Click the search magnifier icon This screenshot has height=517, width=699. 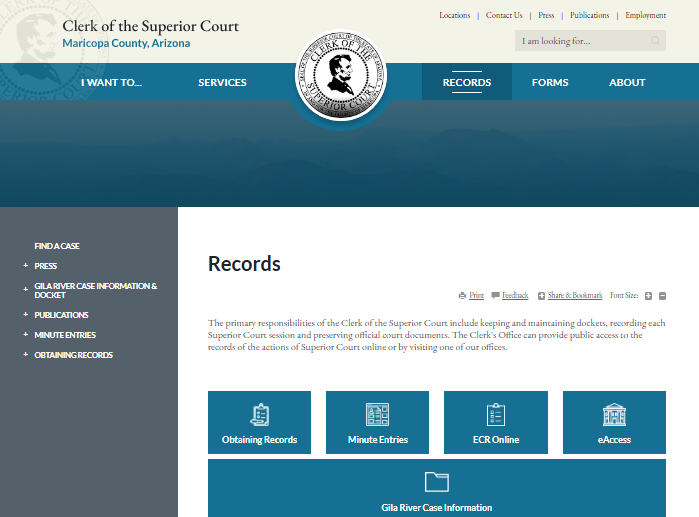pos(655,41)
